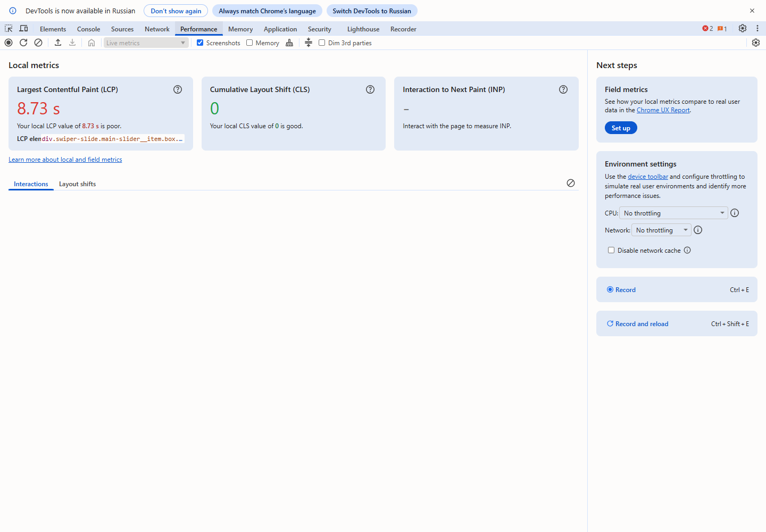The height and width of the screenshot is (532, 766).
Task: Open the CPU throttling dropdown
Action: tap(673, 213)
